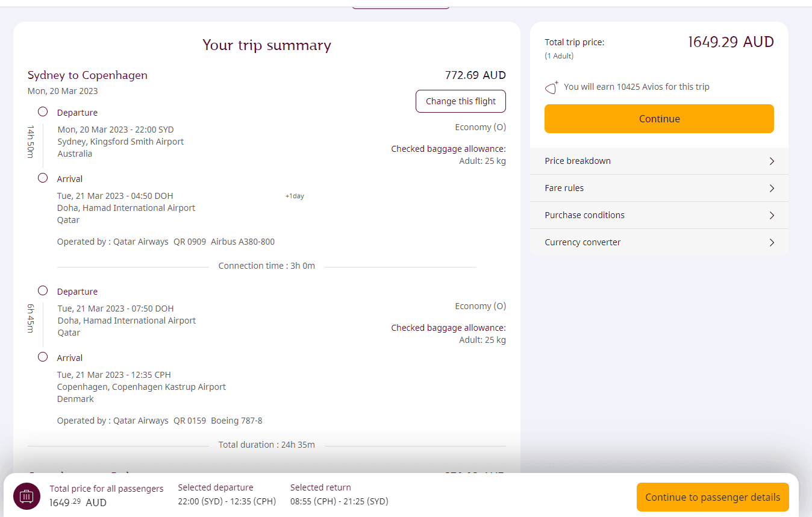Select the Sydney departure circle marker

pos(43,112)
